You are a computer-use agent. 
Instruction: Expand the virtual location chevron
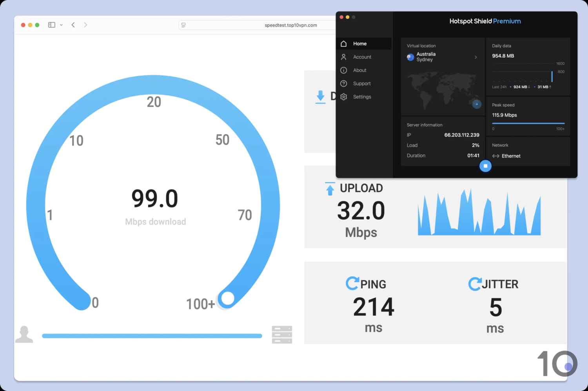476,57
